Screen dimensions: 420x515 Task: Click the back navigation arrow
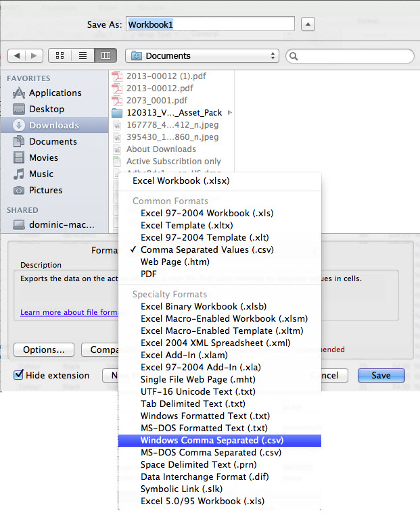[x=18, y=56]
